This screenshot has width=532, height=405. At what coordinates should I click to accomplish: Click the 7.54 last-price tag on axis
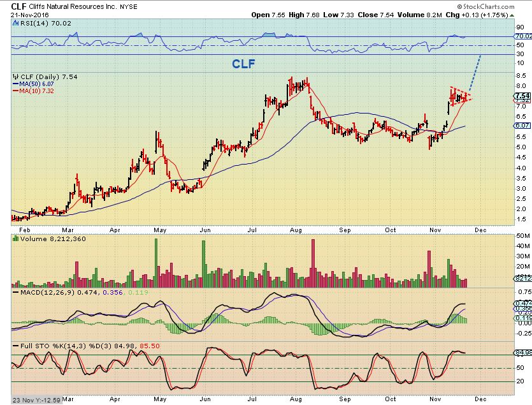point(522,96)
